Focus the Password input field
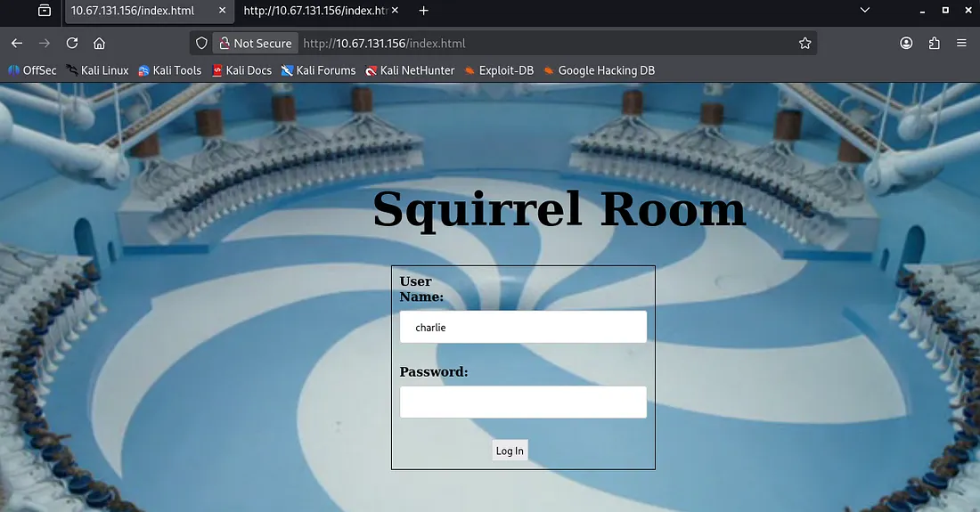Image resolution: width=980 pixels, height=512 pixels. click(523, 402)
